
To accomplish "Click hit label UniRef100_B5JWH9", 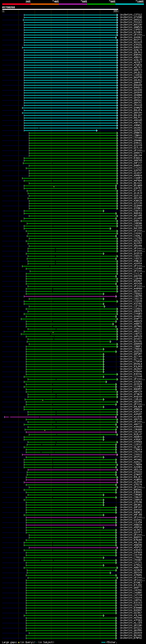I will [131, 186].
